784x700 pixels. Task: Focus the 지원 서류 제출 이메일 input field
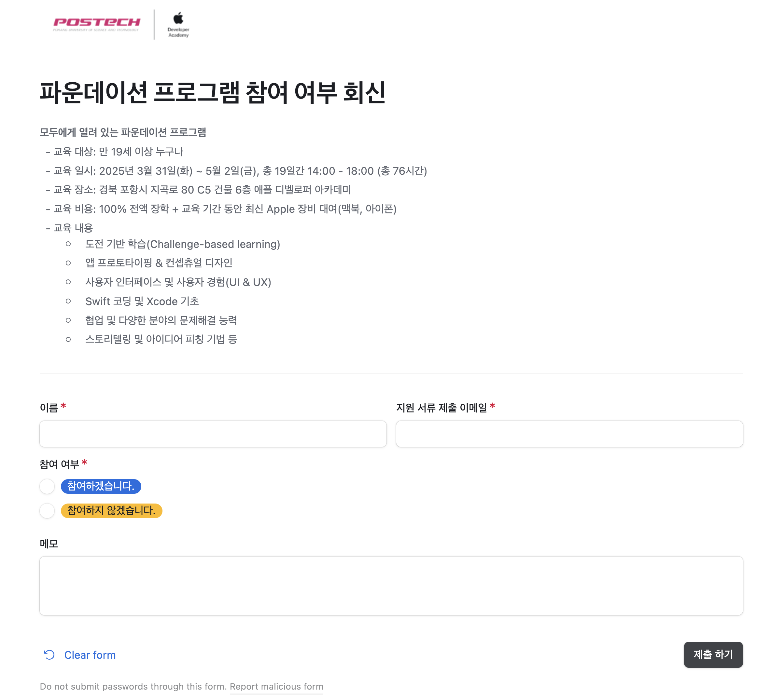(569, 434)
